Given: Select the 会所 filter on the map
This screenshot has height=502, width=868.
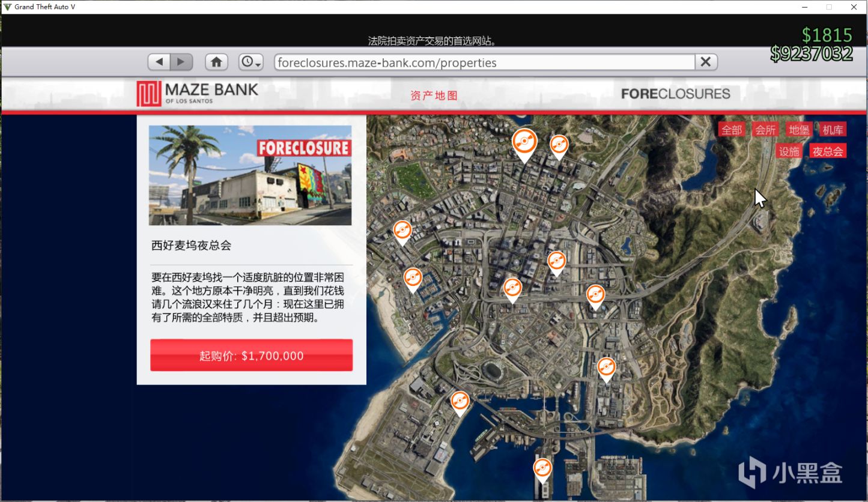Looking at the screenshot, I should tap(765, 130).
